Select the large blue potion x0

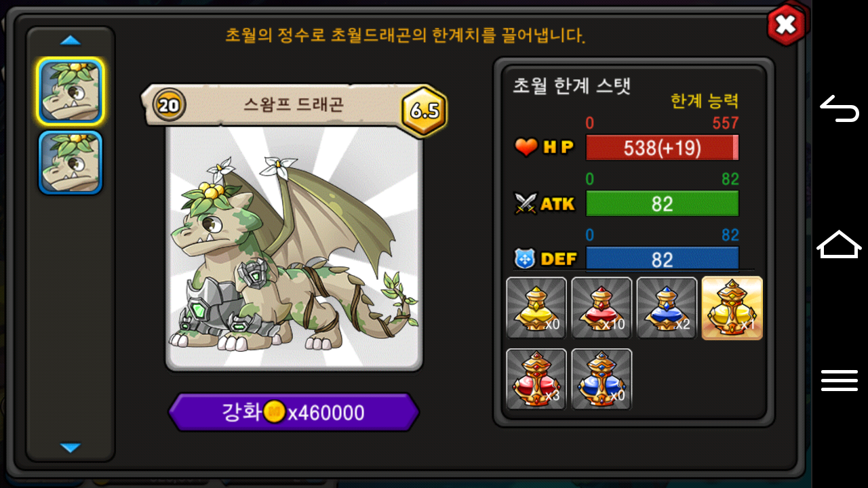(601, 379)
